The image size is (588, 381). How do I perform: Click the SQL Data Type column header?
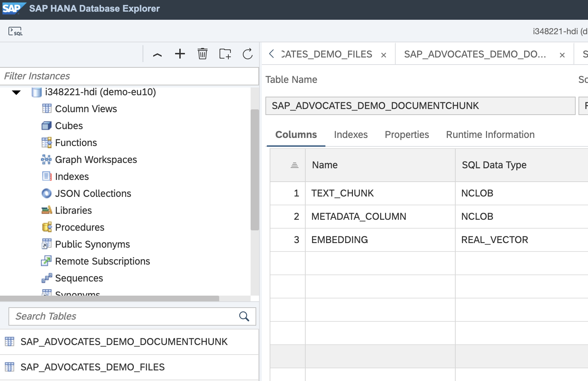tap(522, 165)
